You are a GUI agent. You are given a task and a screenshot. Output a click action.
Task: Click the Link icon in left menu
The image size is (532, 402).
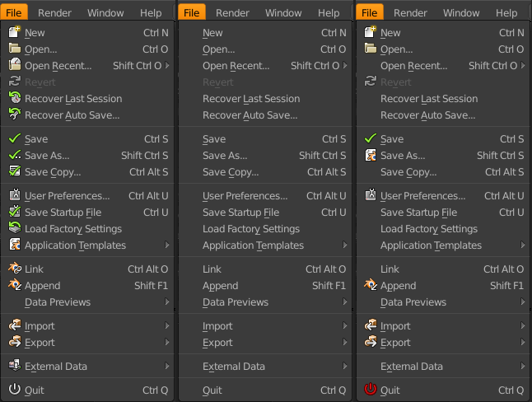tap(15, 269)
